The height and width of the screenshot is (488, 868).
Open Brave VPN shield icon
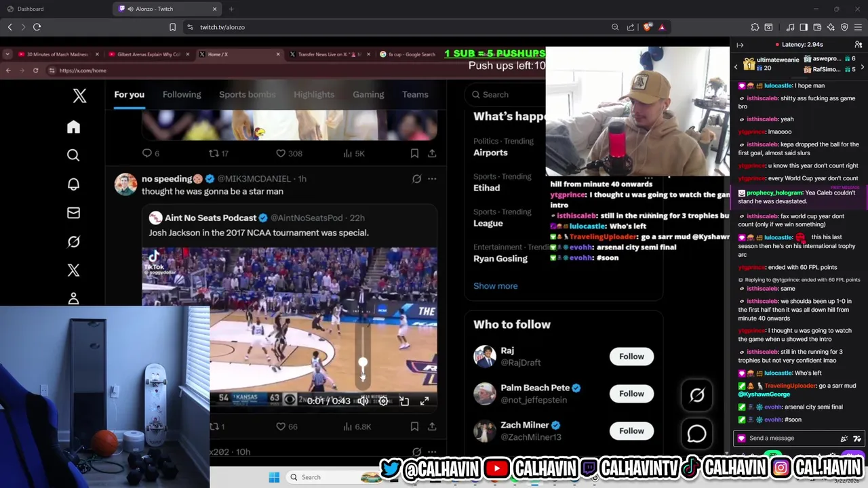(844, 27)
